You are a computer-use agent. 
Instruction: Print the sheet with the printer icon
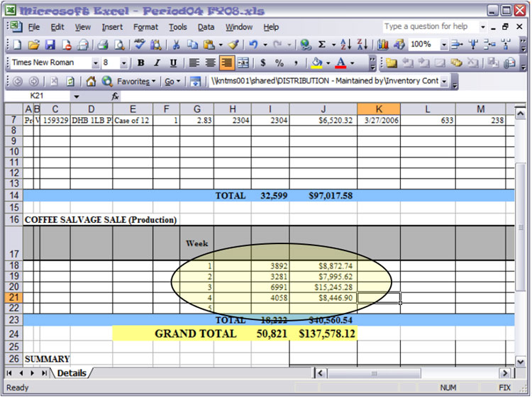[x=102, y=45]
